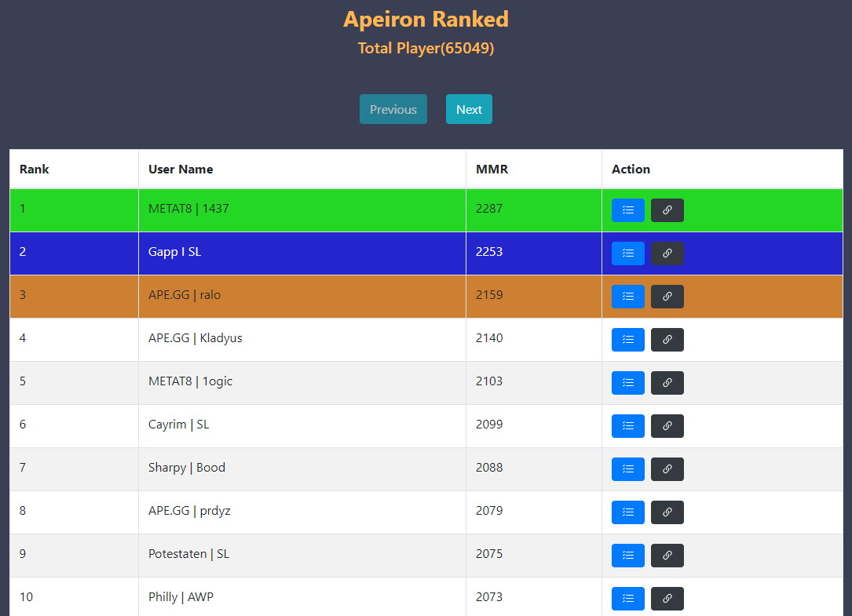
Task: Select the user name Philly | AWP
Action: 181,597
